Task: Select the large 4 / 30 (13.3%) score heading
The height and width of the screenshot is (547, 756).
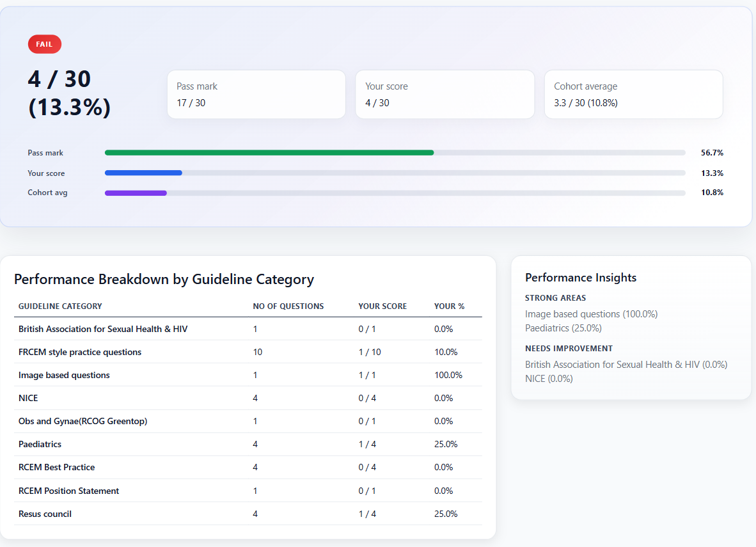Action: (69, 93)
